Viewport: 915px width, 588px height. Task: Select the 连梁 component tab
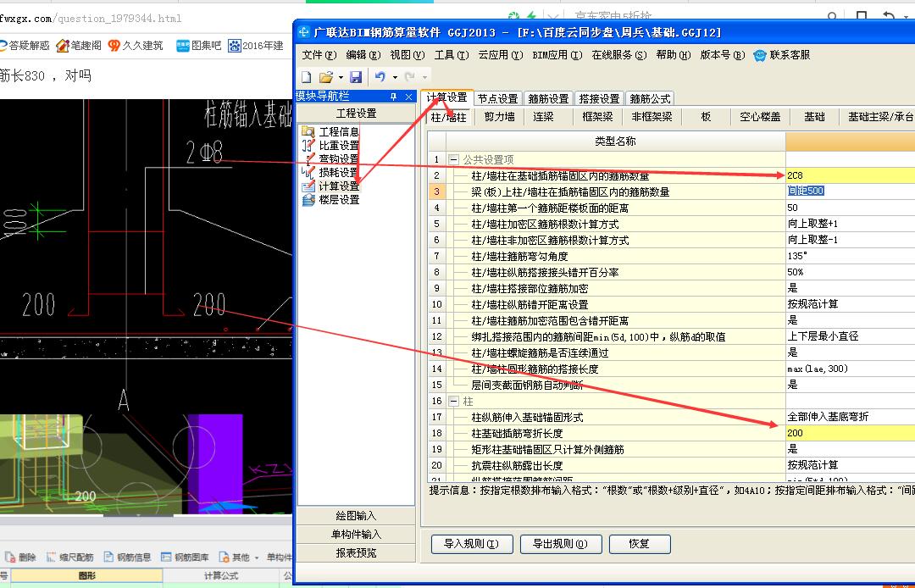coord(543,117)
